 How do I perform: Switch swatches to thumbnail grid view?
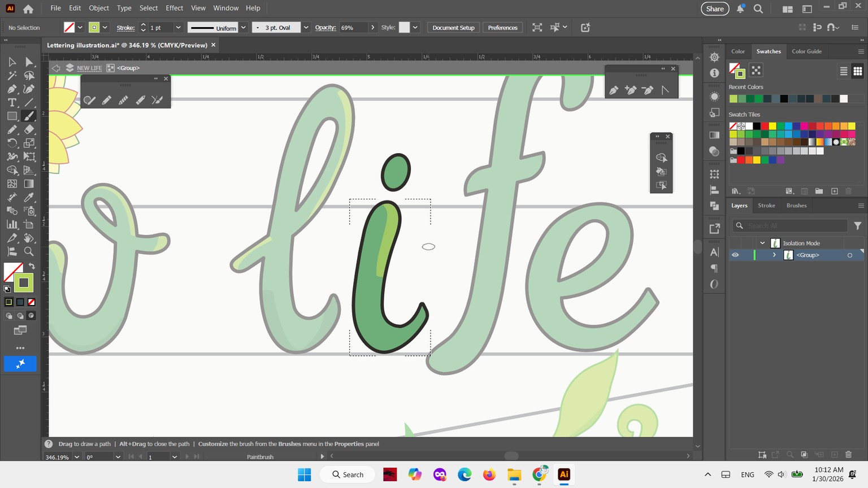[858, 71]
